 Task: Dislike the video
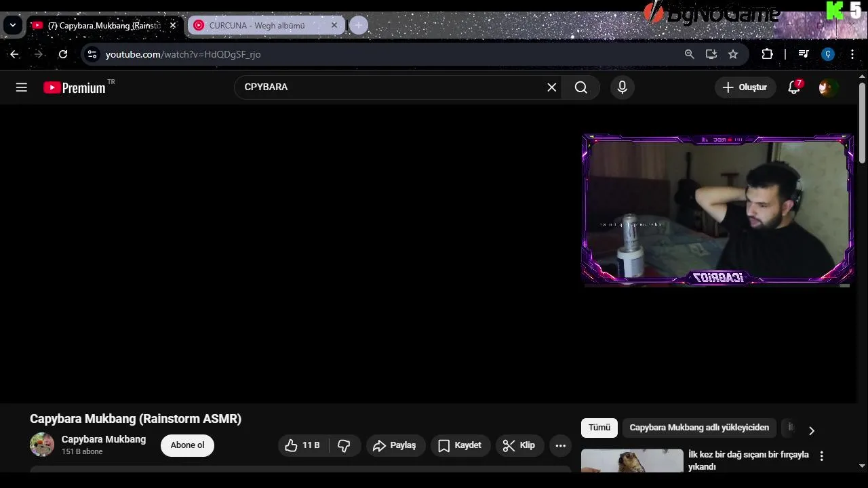click(x=344, y=445)
